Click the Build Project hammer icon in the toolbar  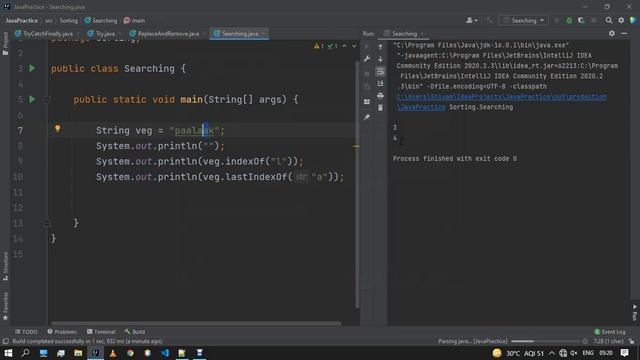tap(489, 20)
